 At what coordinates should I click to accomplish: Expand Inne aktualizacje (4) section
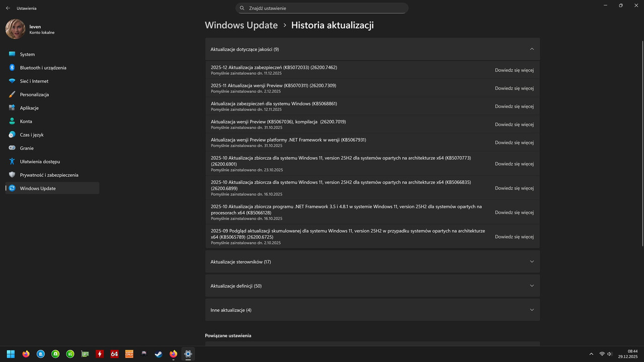click(372, 310)
